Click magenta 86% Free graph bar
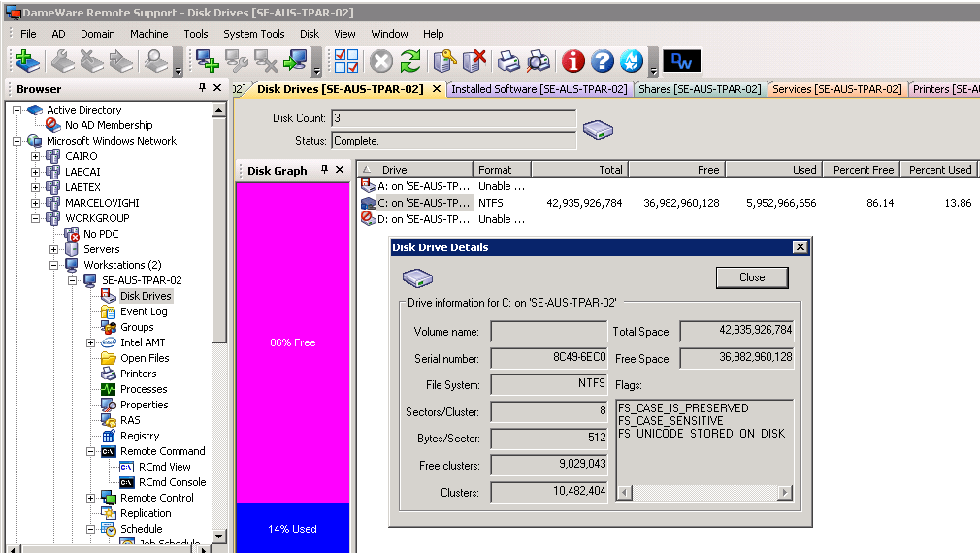The image size is (980, 553). pos(292,342)
